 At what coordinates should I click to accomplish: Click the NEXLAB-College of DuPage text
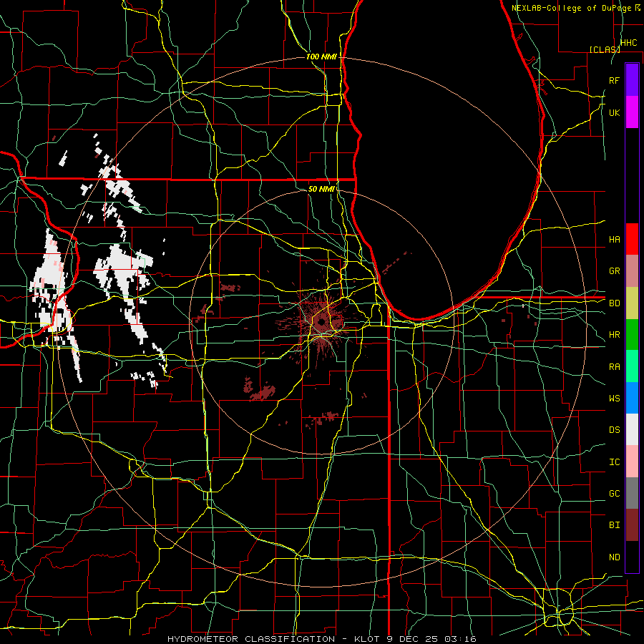click(x=572, y=8)
